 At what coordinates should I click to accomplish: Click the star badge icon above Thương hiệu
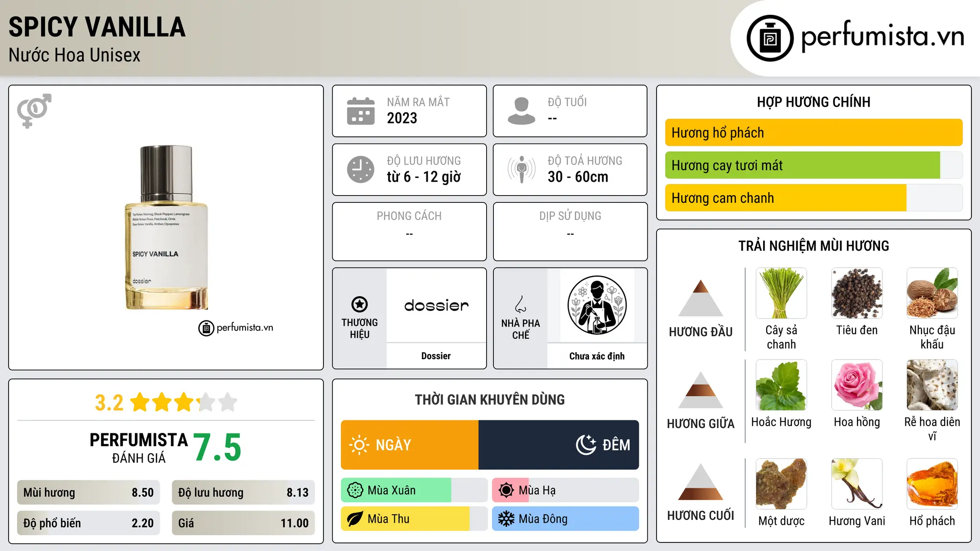[359, 304]
